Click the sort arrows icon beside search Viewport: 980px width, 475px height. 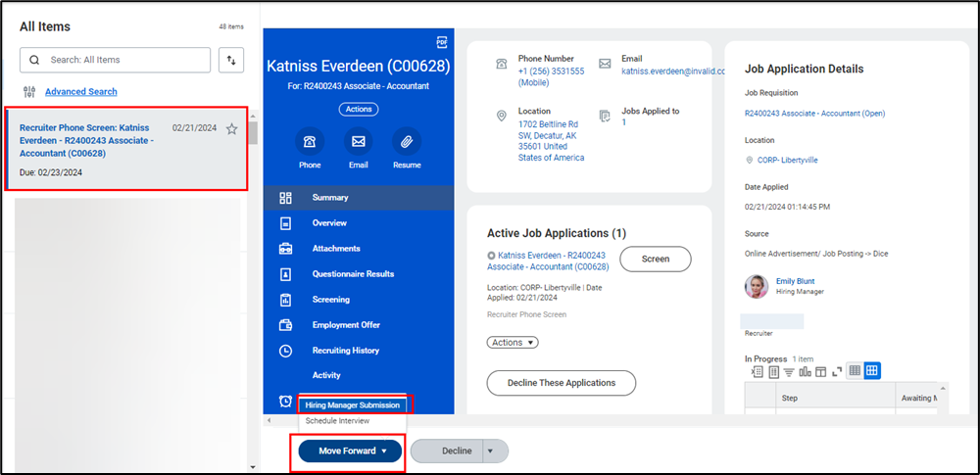click(231, 60)
